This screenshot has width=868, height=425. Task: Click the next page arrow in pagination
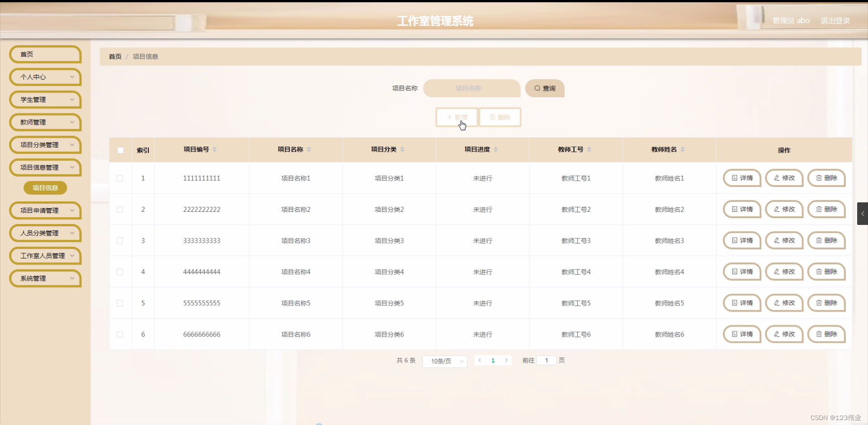coord(506,360)
